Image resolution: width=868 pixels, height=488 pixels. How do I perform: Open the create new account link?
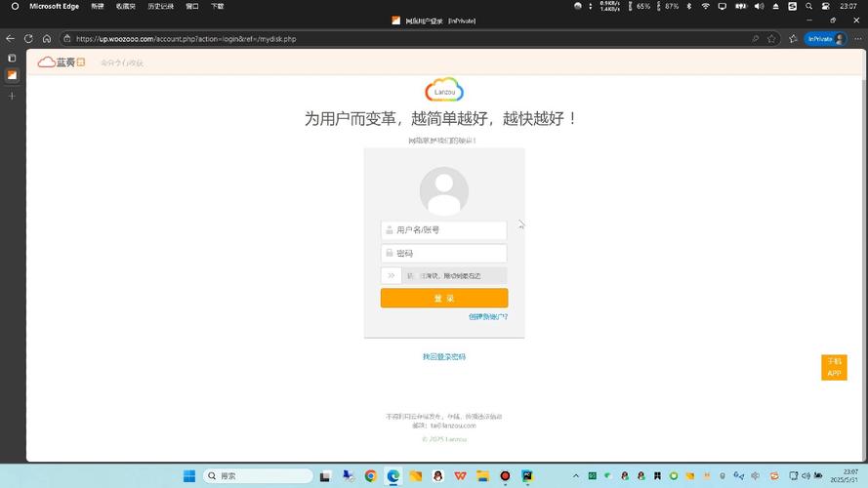click(487, 317)
